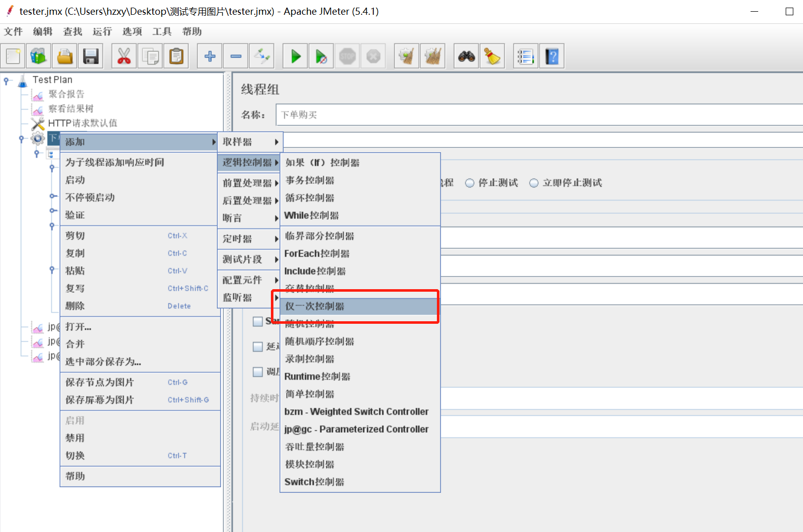Screen dimensions: 803x532
Task: Open the Templates icon in toolbar
Action: click(39, 56)
